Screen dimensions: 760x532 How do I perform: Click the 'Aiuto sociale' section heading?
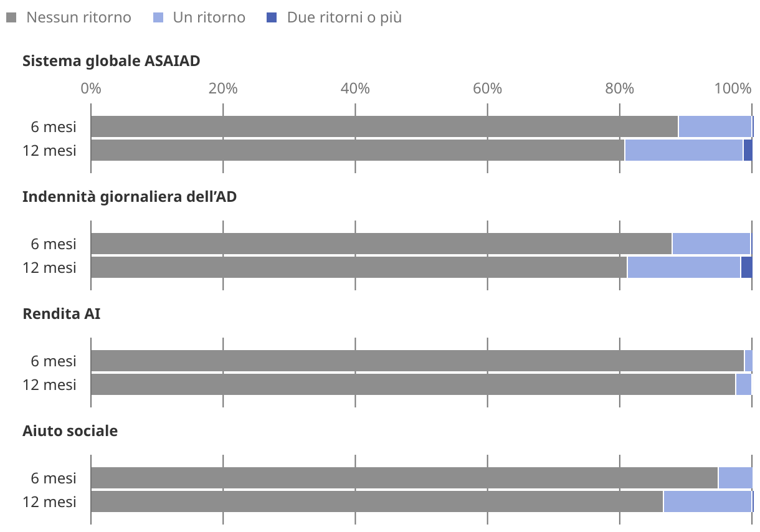[x=70, y=431]
